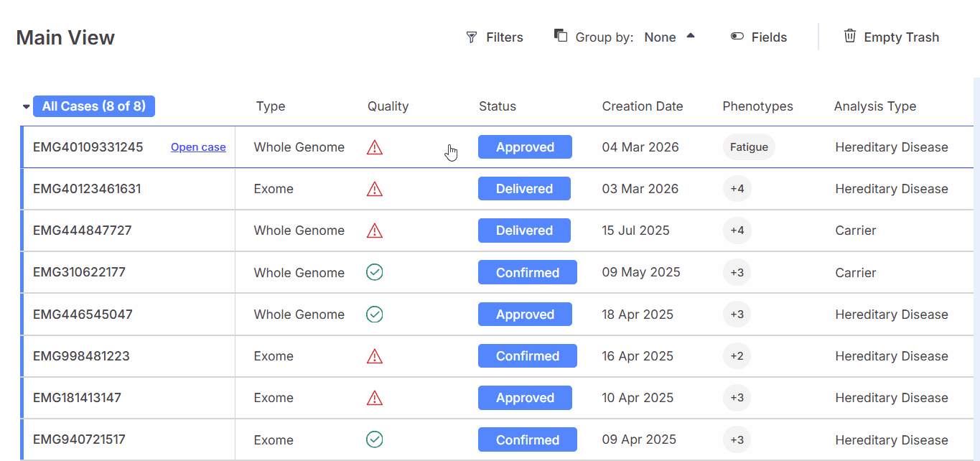Screen dimensions: 980x461
Task: Click warning quality icon for EMG444847727
Action: pos(375,231)
